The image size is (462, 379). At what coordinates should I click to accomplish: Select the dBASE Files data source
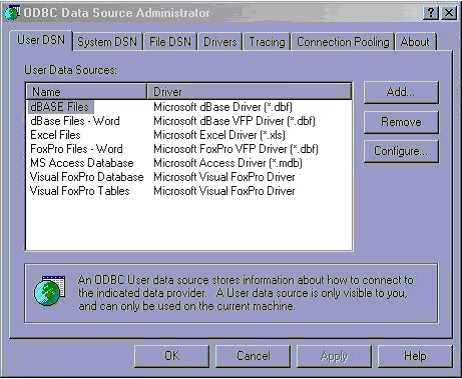pos(60,107)
